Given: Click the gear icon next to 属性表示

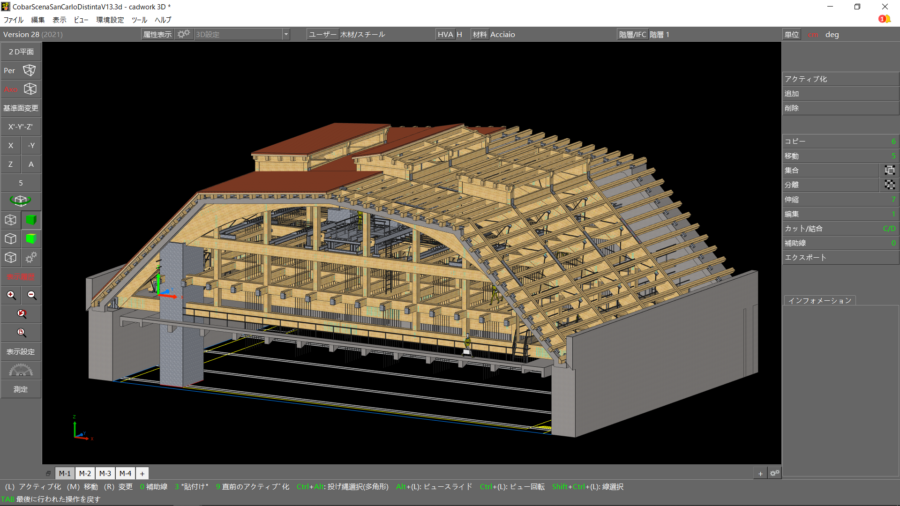Looking at the screenshot, I should (x=184, y=34).
